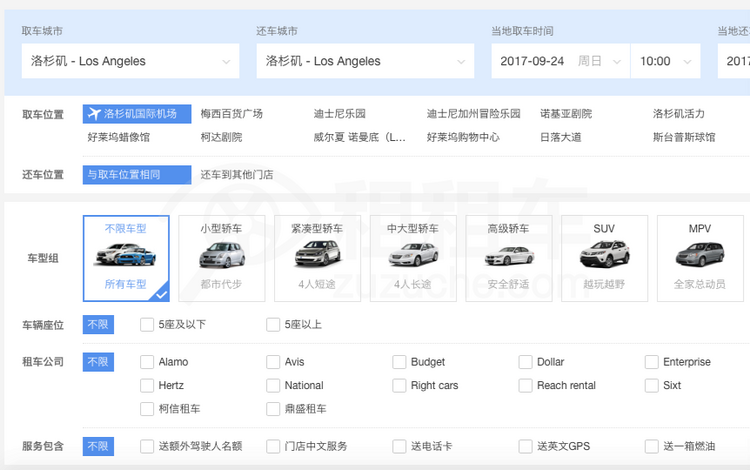This screenshot has width=750, height=470.
Task: Check the Dollar rental company
Action: click(x=526, y=362)
